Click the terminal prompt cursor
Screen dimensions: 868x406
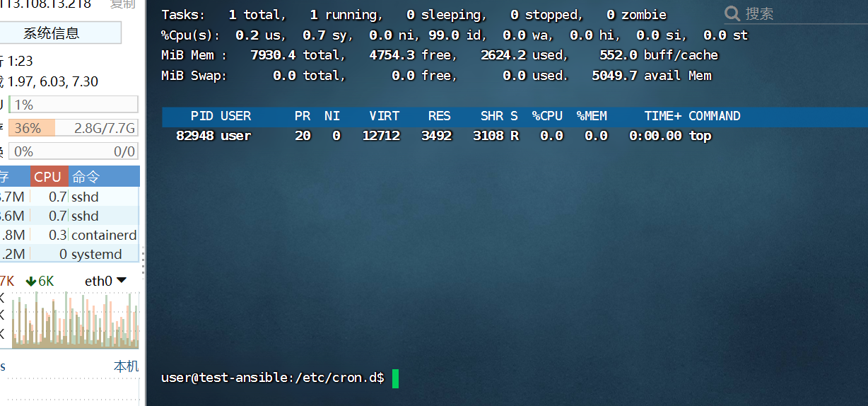click(x=395, y=378)
